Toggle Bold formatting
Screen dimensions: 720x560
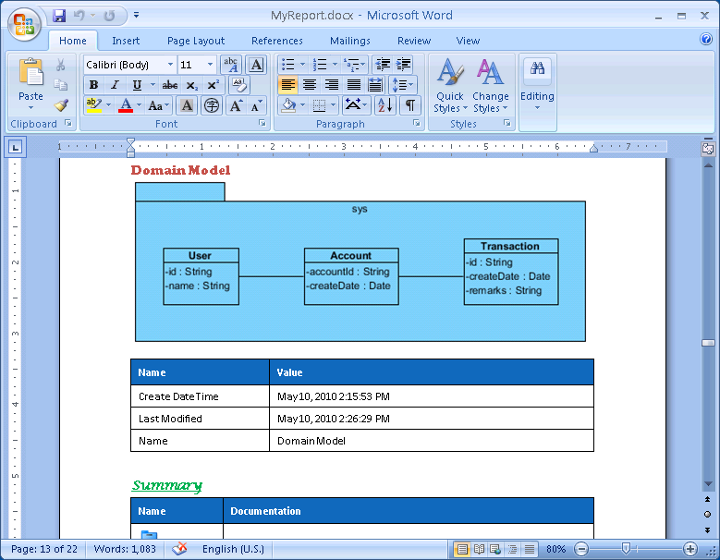94,85
